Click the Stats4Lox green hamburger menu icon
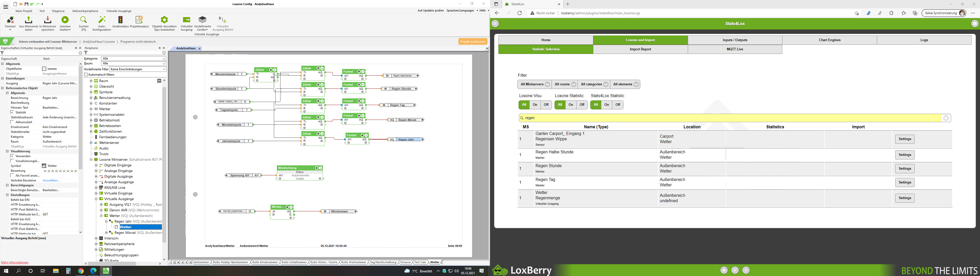Image resolution: width=980 pixels, height=276 pixels. (495, 24)
